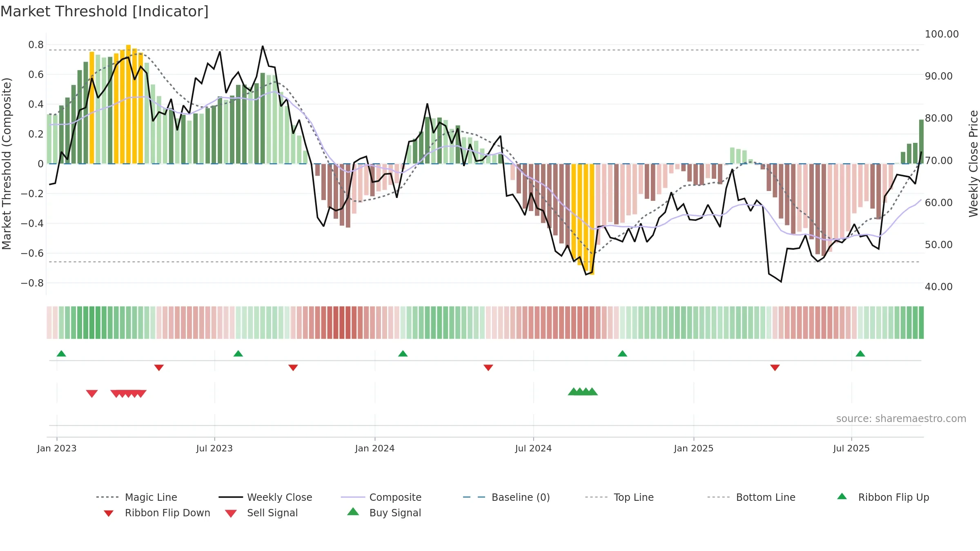Click the Ribbon Flip Up marker after Jul 2025
This screenshot has width=980, height=551.
tap(860, 353)
